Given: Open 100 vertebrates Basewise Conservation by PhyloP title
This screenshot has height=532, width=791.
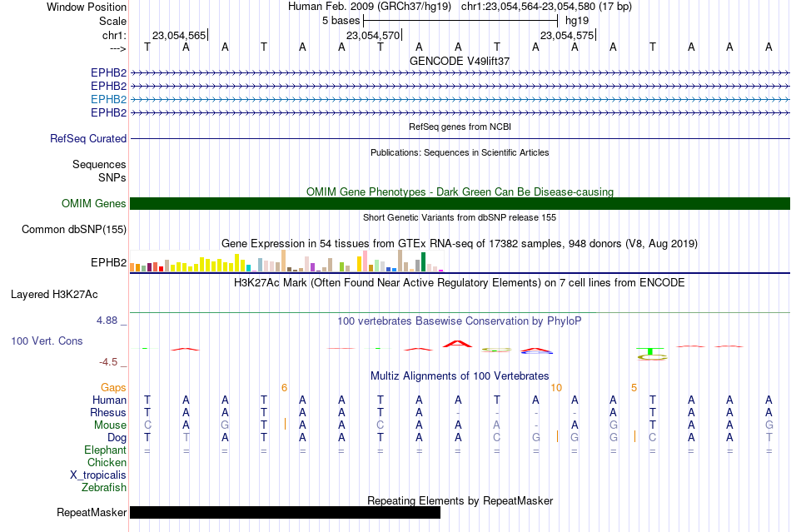Looking at the screenshot, I should pos(460,321).
